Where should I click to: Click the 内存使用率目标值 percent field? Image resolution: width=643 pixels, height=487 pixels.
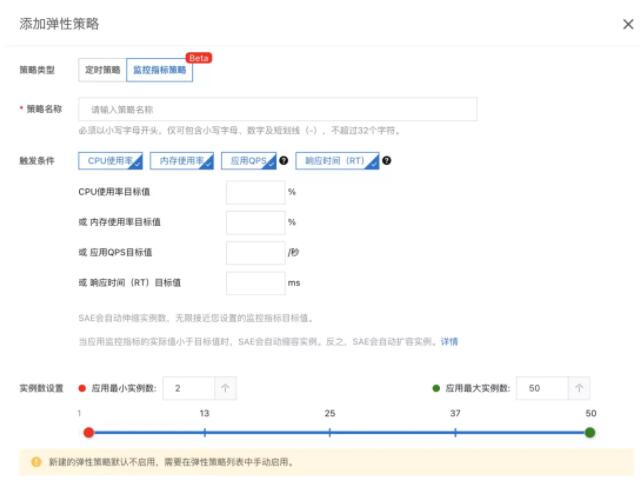pos(255,222)
